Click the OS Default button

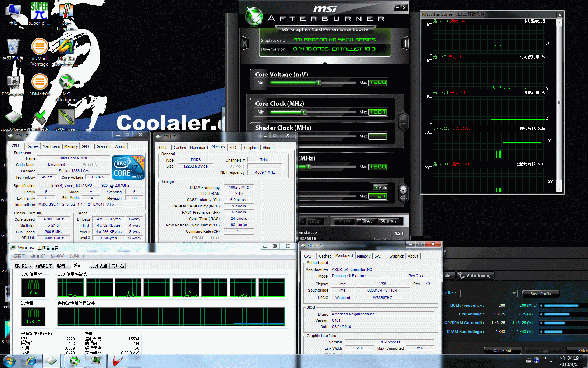point(502,350)
